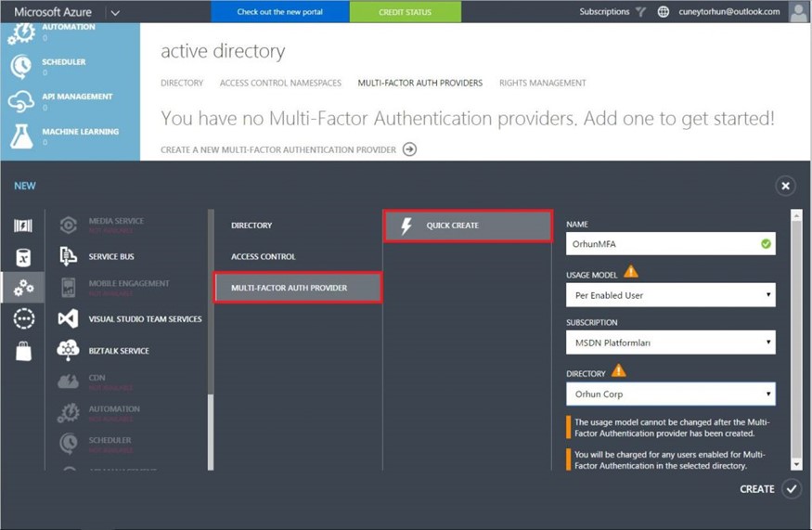Click the Credit Status button

tap(405, 11)
